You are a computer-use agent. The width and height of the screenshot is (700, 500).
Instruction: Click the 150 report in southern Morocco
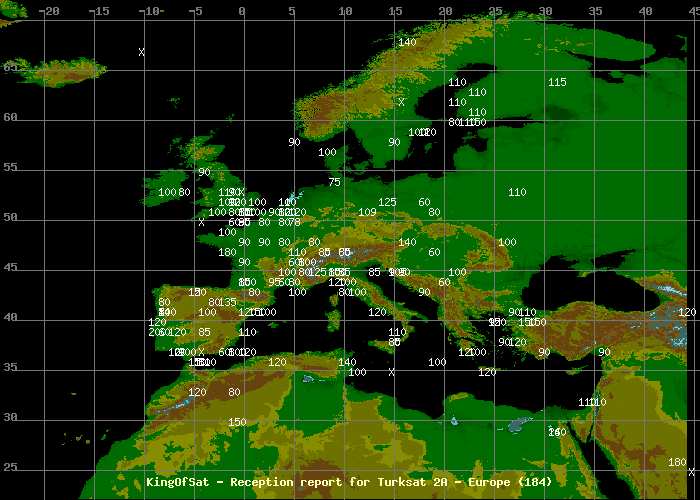[237, 422]
